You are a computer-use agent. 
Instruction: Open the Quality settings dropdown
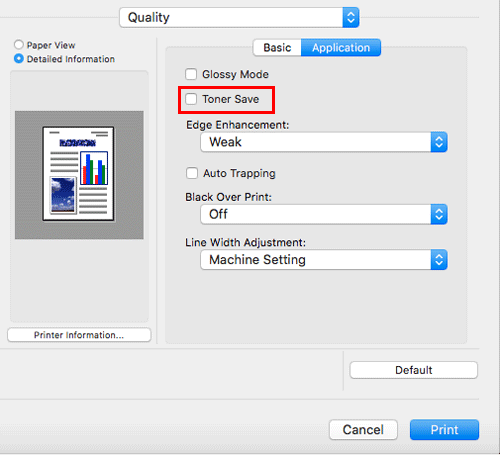point(239,17)
